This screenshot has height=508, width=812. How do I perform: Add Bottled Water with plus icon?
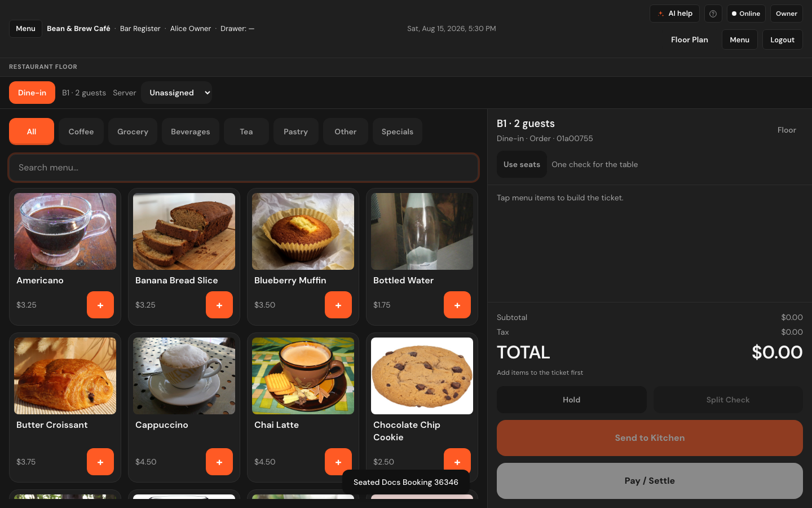point(457,305)
